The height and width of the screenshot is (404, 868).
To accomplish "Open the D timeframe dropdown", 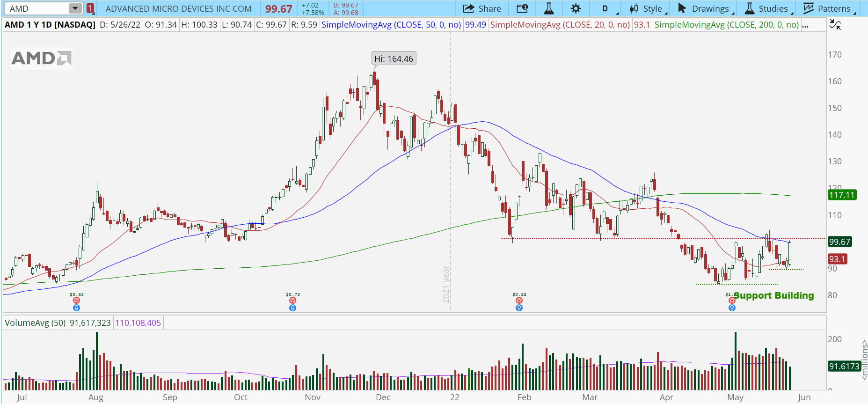I will [606, 8].
